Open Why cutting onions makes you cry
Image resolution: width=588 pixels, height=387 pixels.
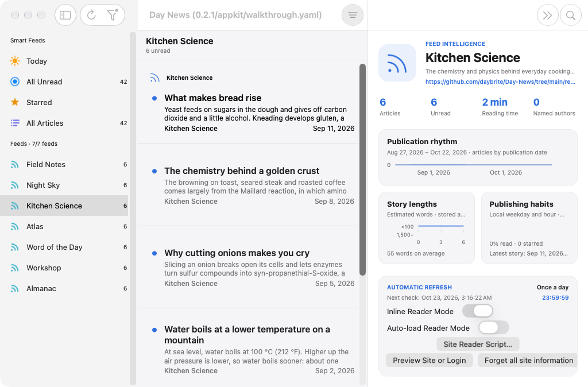point(248,268)
